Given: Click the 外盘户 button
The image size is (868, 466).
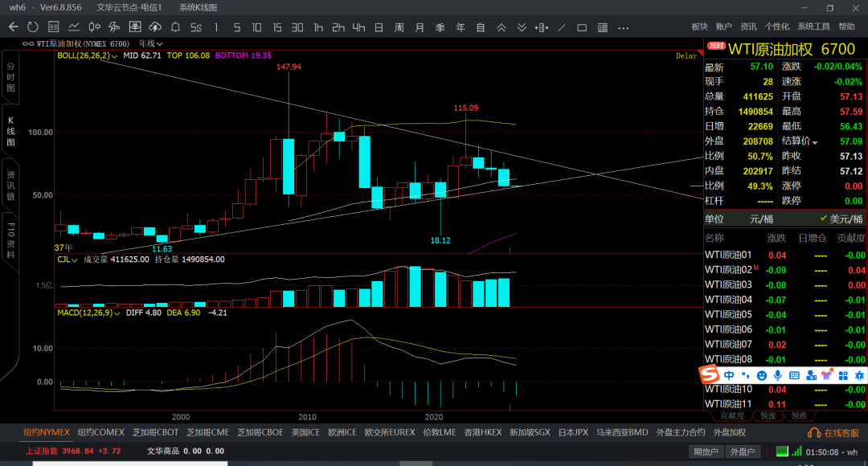Looking at the screenshot, I should pos(742,452).
